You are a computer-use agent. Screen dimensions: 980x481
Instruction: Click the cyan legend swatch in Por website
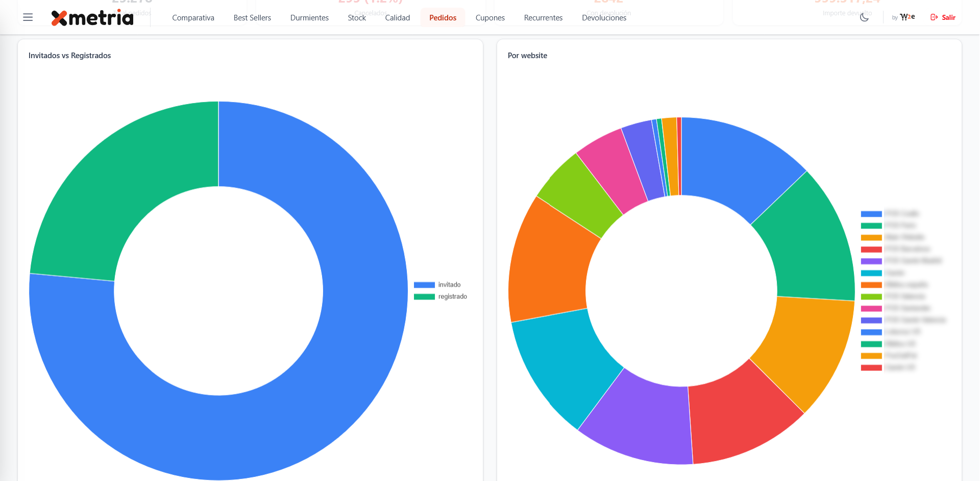click(x=871, y=273)
